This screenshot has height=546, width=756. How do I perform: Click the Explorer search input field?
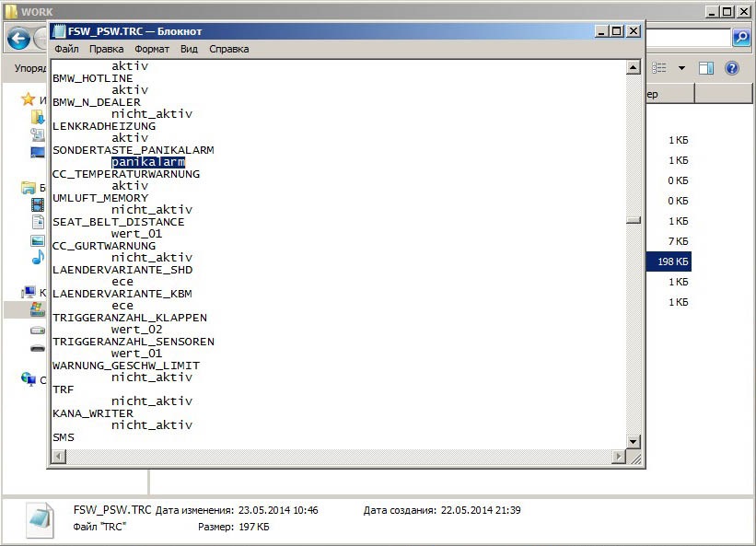click(688, 38)
